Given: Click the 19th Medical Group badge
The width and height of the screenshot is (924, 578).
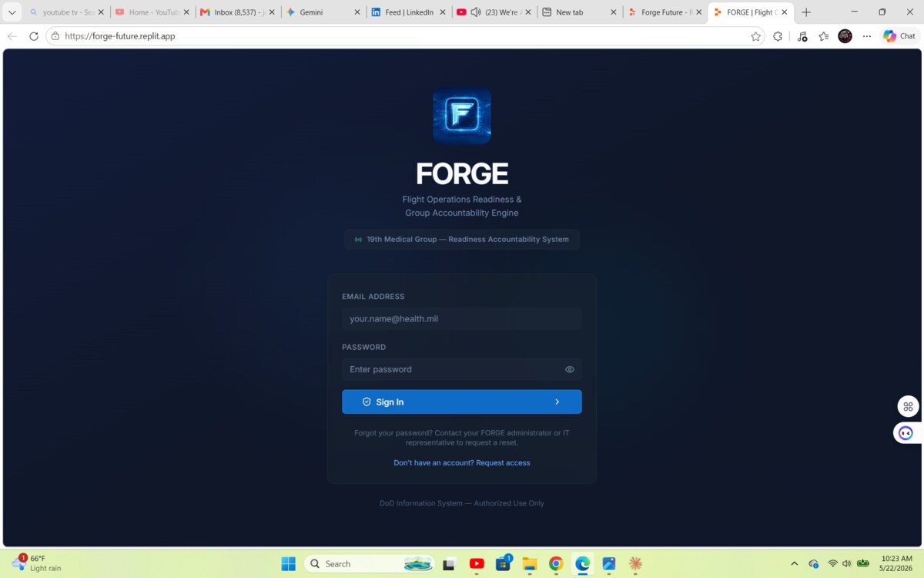Looking at the screenshot, I should click(x=462, y=239).
